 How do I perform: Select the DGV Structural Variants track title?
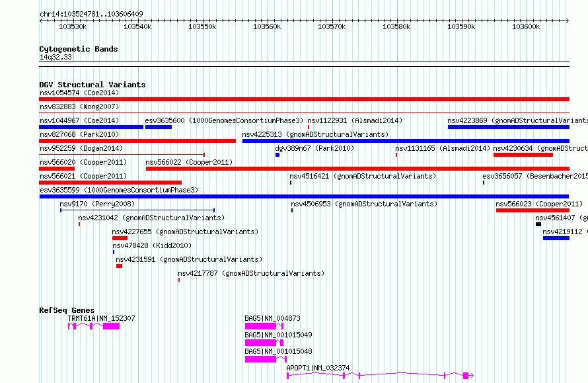(92, 85)
